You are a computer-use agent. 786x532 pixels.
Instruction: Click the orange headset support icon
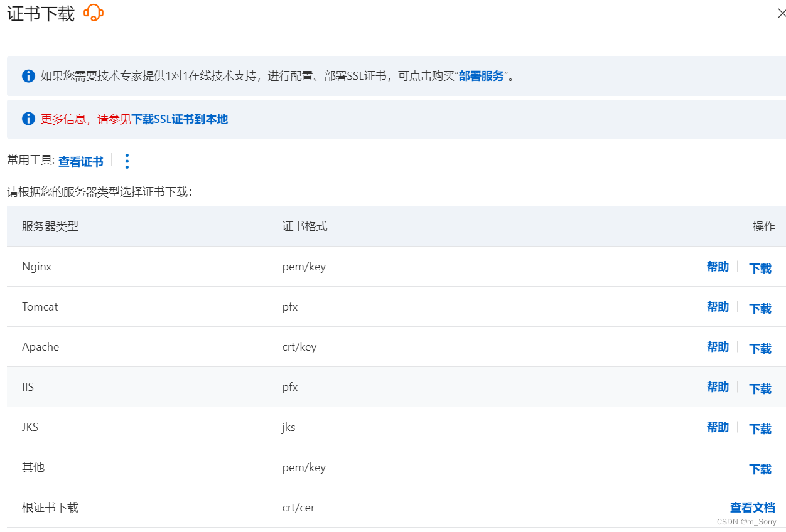94,12
